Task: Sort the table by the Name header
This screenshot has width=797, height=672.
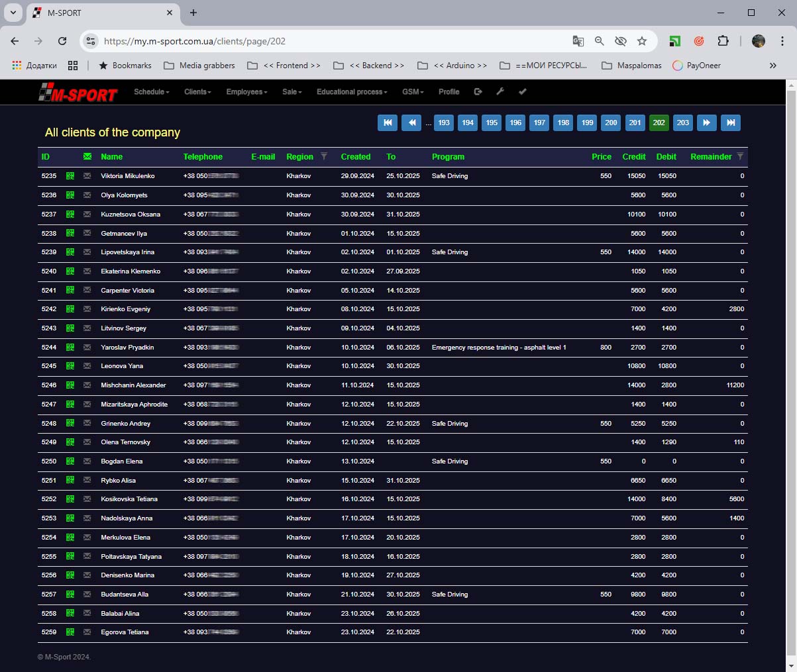Action: pos(111,157)
